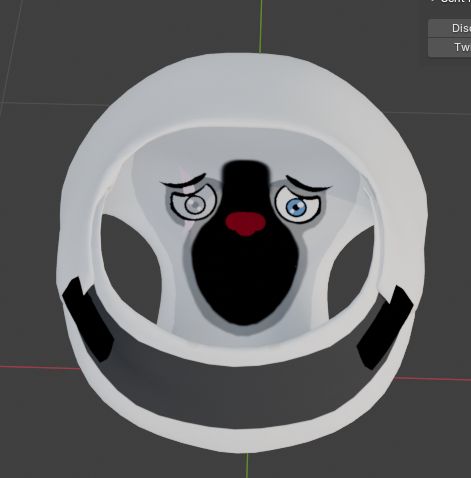Click the partially visible "Twi…" button
Image resolution: width=471 pixels, height=478 pixels.
click(450, 48)
